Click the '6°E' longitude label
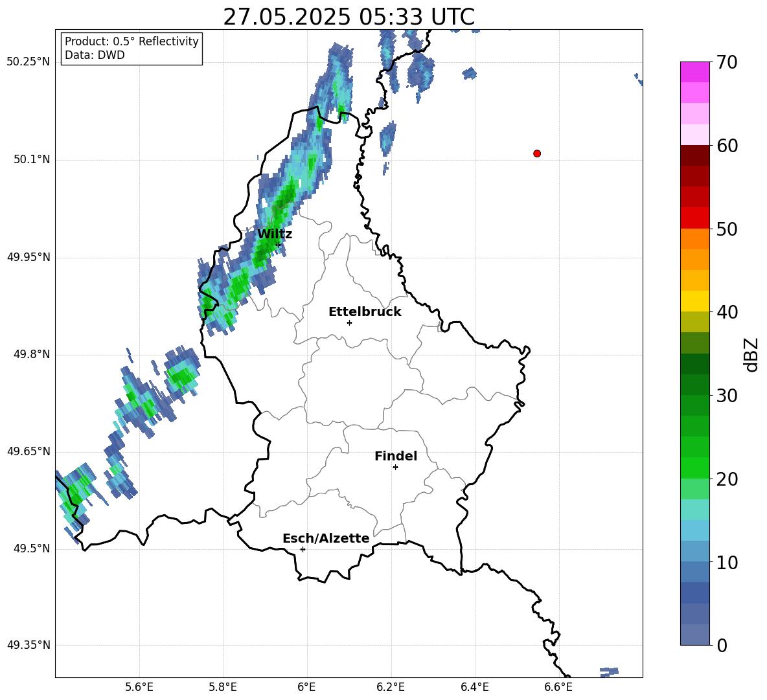 (x=306, y=687)
